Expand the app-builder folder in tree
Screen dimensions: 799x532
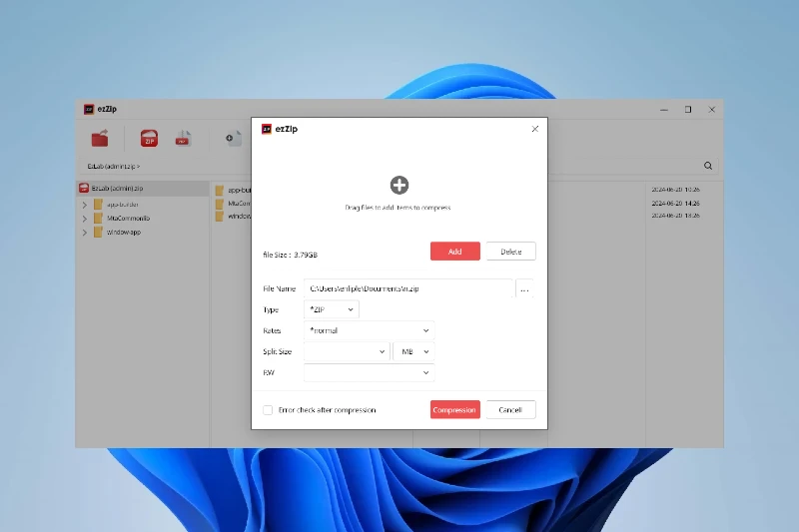[x=85, y=204]
